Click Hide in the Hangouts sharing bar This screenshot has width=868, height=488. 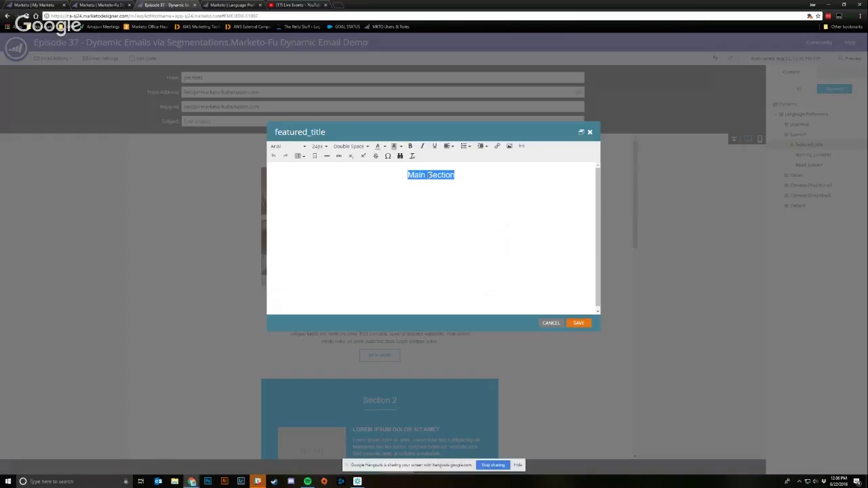click(517, 465)
